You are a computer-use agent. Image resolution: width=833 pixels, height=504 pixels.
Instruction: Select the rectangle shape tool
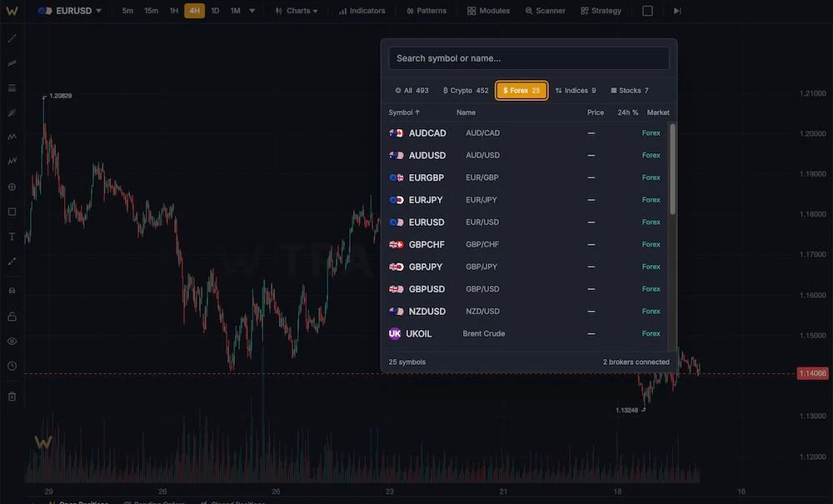coord(12,212)
